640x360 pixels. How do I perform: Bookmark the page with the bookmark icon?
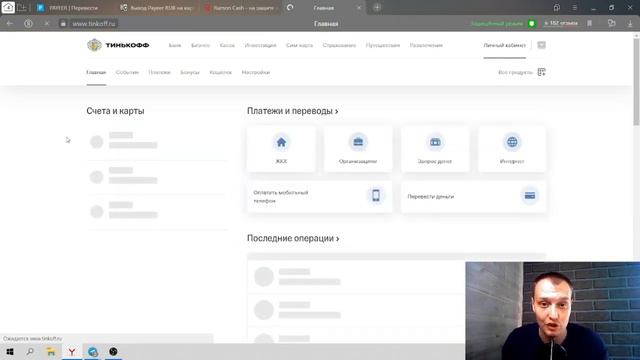click(590, 24)
